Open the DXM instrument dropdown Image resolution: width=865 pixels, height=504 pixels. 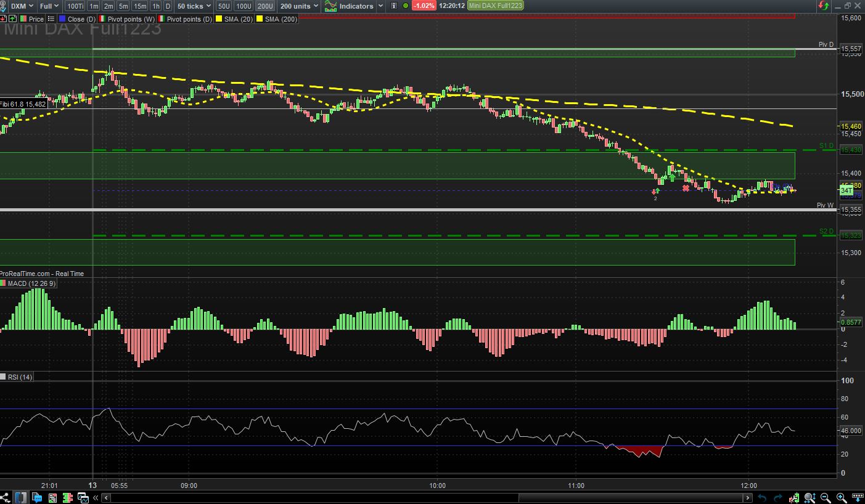(x=22, y=6)
